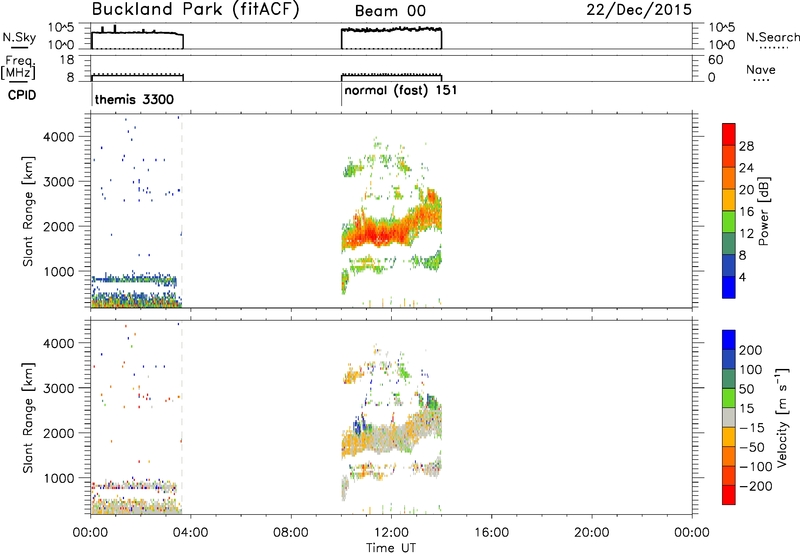Click the "20:00" time axis label
Viewport: 800px width, 554px height.
click(x=592, y=533)
